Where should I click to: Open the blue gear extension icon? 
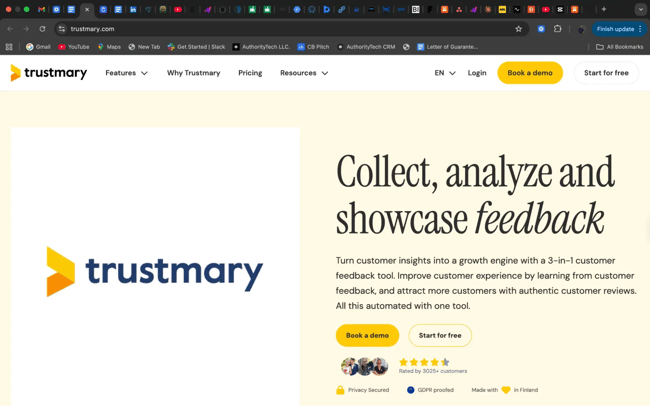(x=541, y=29)
